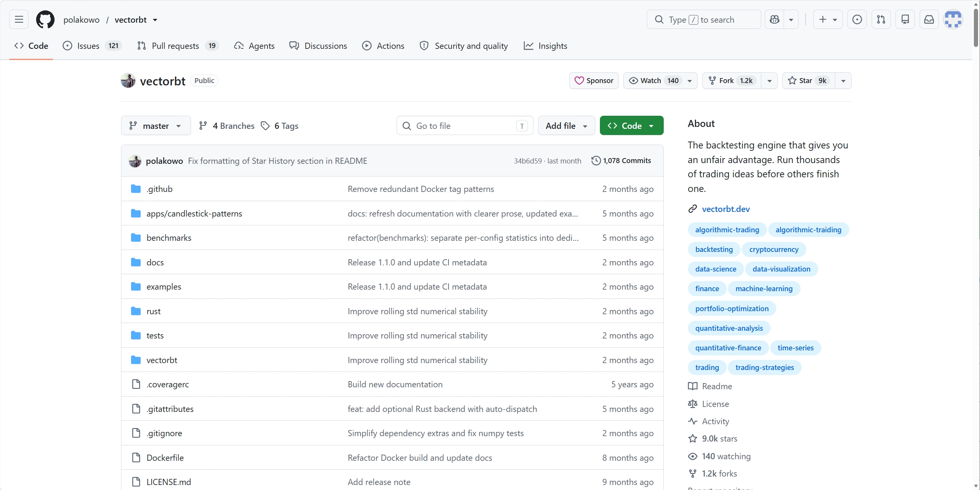Image resolution: width=980 pixels, height=490 pixels.
Task: Fork the repository with Fork button
Action: coord(732,81)
